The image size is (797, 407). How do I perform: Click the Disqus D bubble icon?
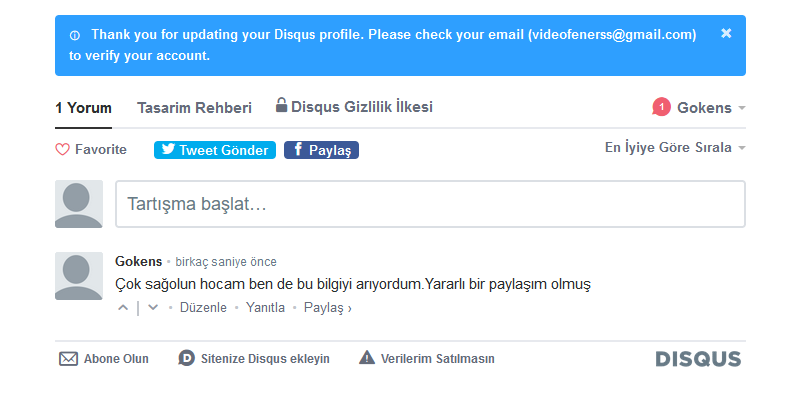coord(187,358)
